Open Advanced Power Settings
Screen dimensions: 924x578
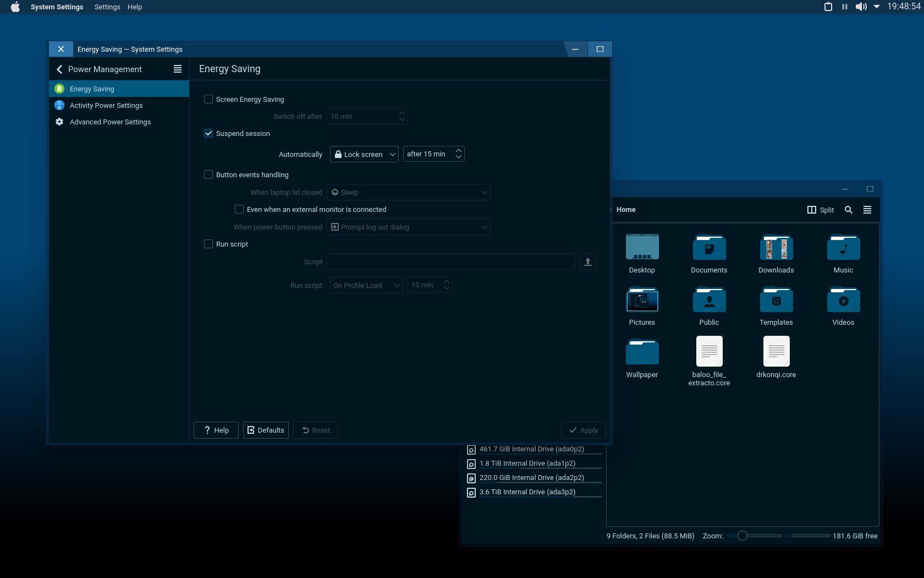[110, 122]
